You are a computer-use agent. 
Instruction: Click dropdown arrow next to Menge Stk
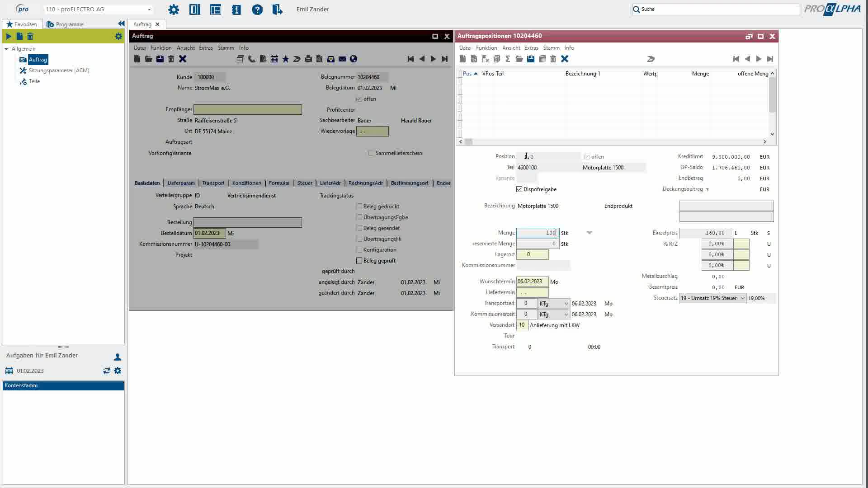589,233
